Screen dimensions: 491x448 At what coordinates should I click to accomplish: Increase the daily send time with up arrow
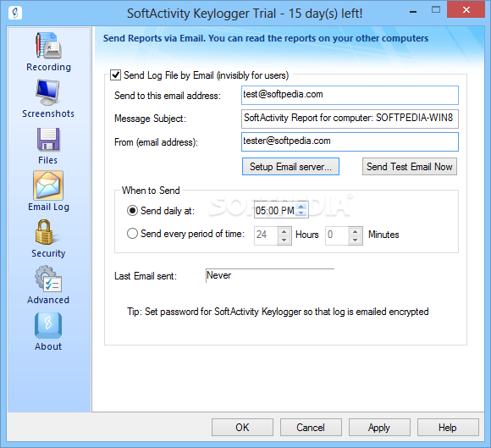coord(301,207)
